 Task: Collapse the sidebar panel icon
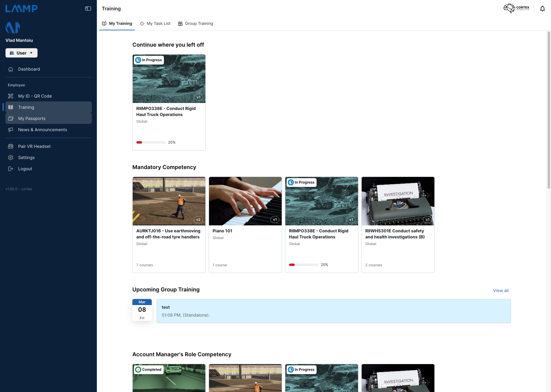point(88,8)
